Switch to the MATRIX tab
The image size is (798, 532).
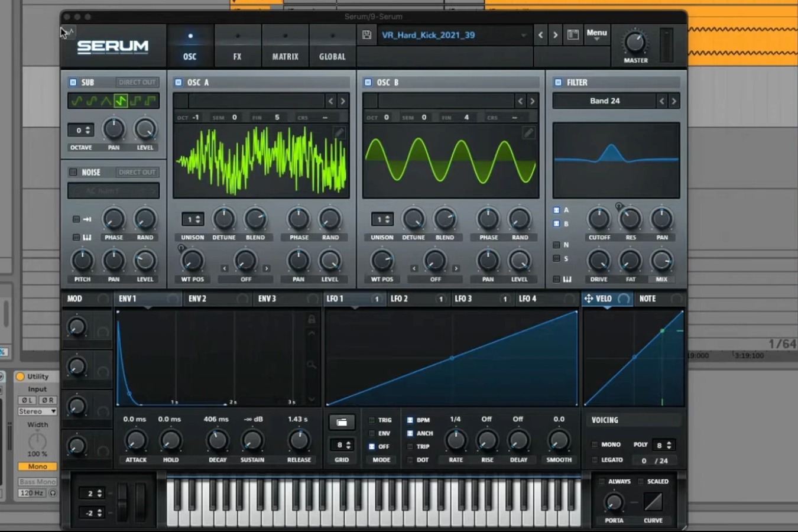click(285, 46)
